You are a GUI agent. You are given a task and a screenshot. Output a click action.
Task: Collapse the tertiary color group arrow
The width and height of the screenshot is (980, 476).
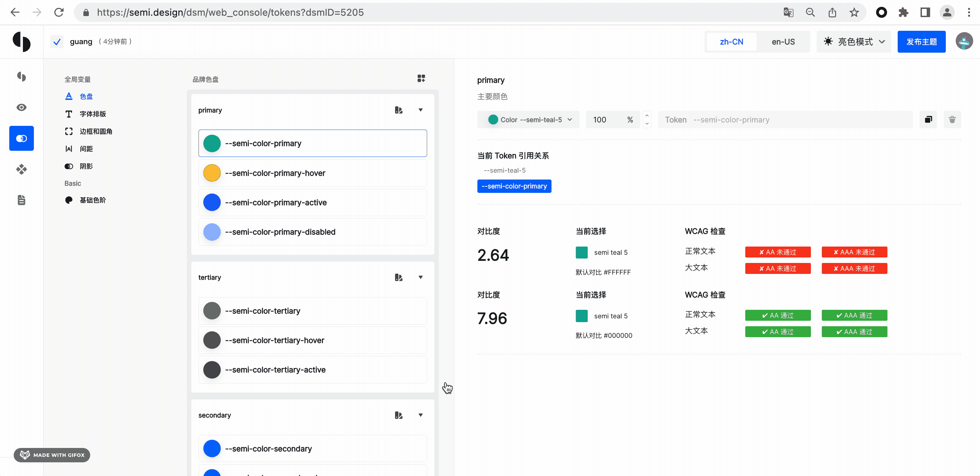420,277
